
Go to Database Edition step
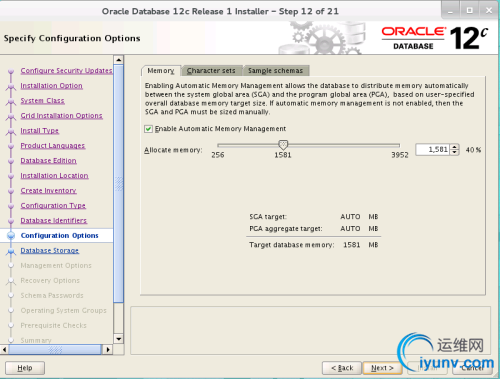click(48, 161)
